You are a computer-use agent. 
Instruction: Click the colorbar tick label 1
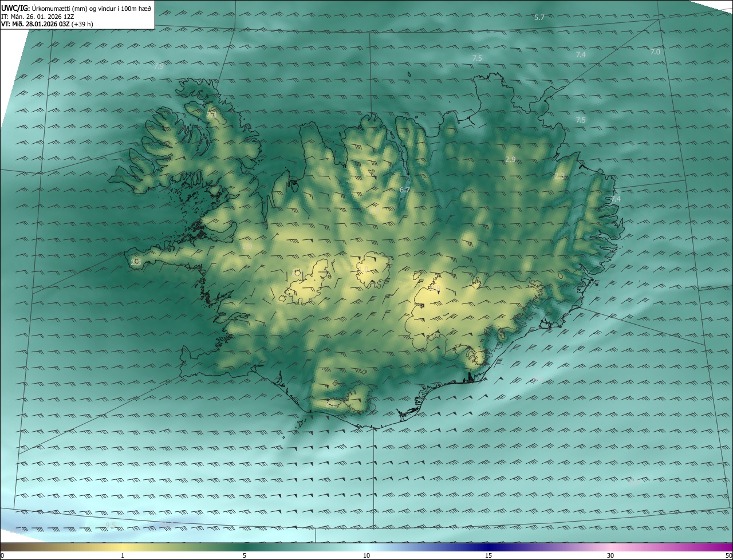[x=123, y=555]
